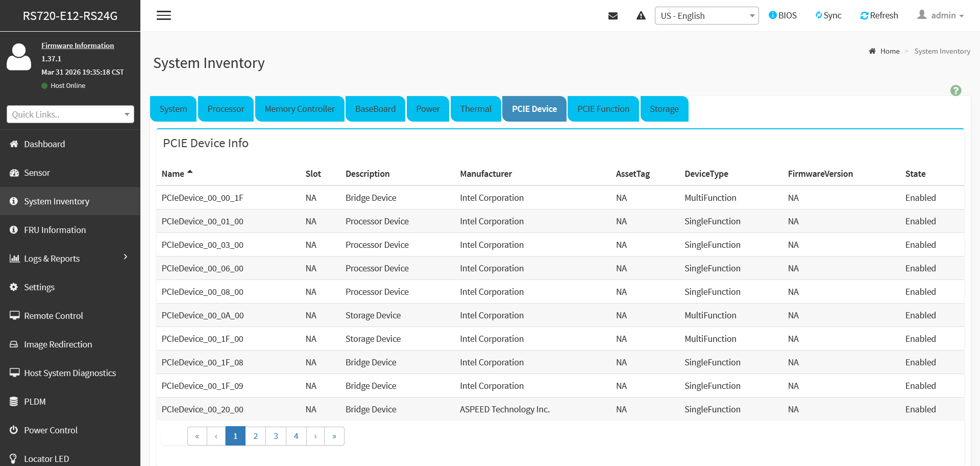Switch to the PCIE Function tab
980x466 pixels.
point(603,109)
